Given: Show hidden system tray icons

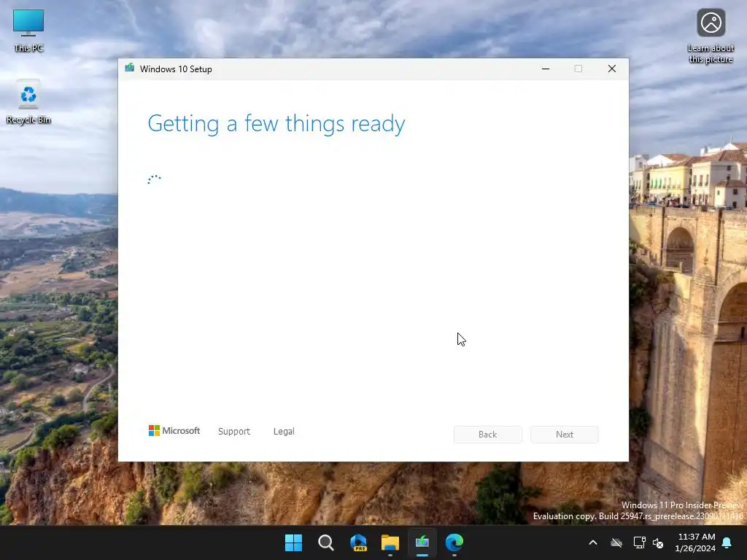Looking at the screenshot, I should click(593, 542).
